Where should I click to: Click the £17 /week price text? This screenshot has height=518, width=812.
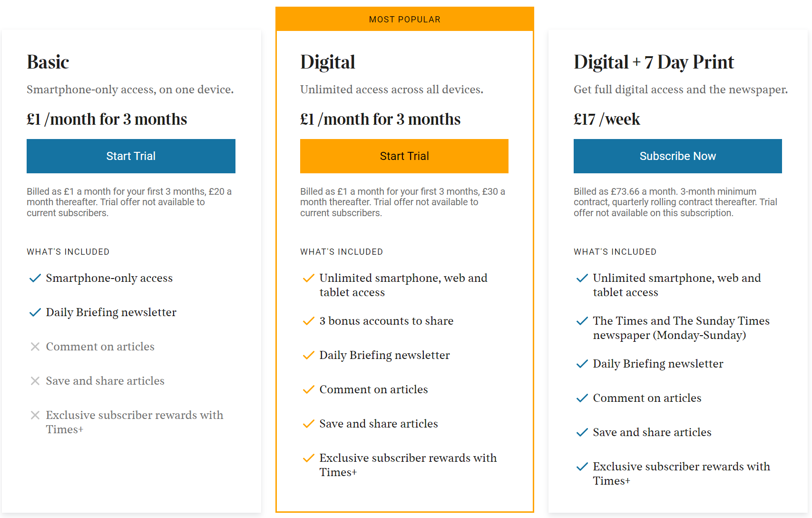607,119
